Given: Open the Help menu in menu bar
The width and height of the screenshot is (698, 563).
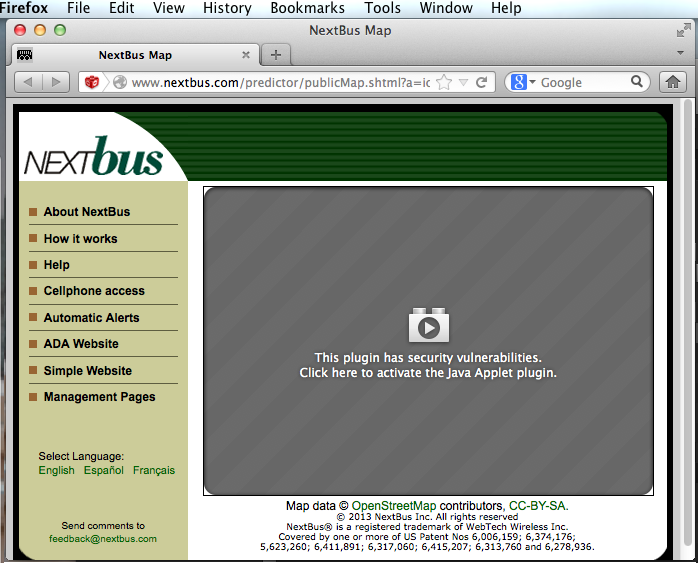Looking at the screenshot, I should (506, 8).
